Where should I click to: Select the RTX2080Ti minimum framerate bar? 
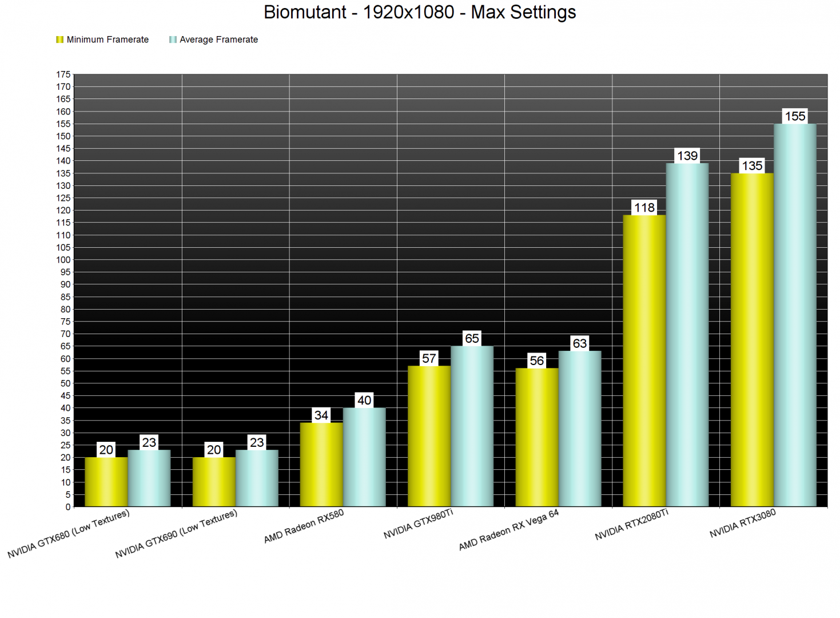(x=644, y=360)
